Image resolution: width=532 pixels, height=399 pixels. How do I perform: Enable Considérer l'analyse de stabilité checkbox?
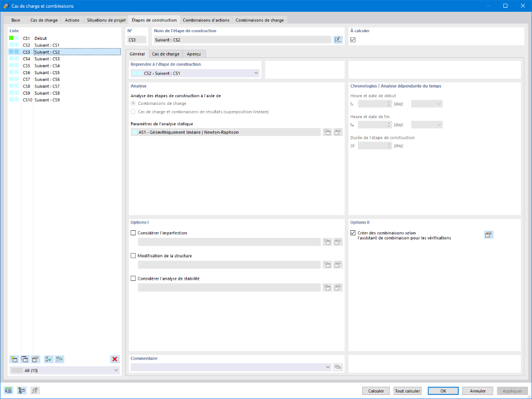point(133,279)
